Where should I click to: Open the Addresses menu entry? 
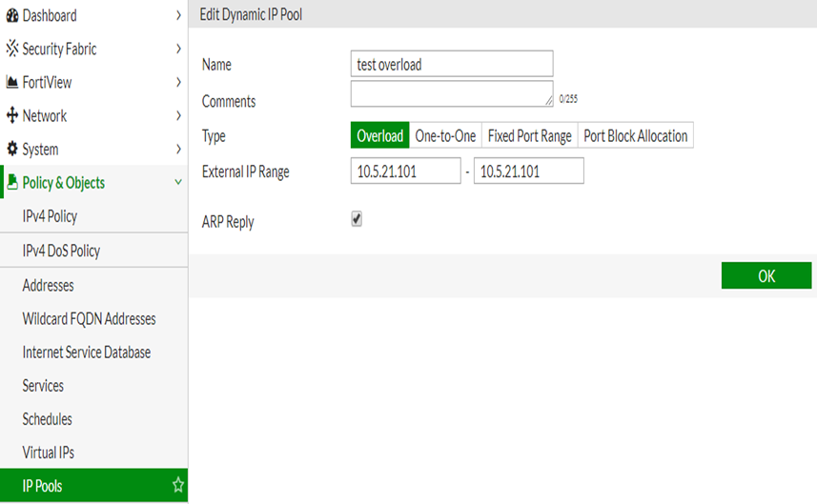click(48, 286)
